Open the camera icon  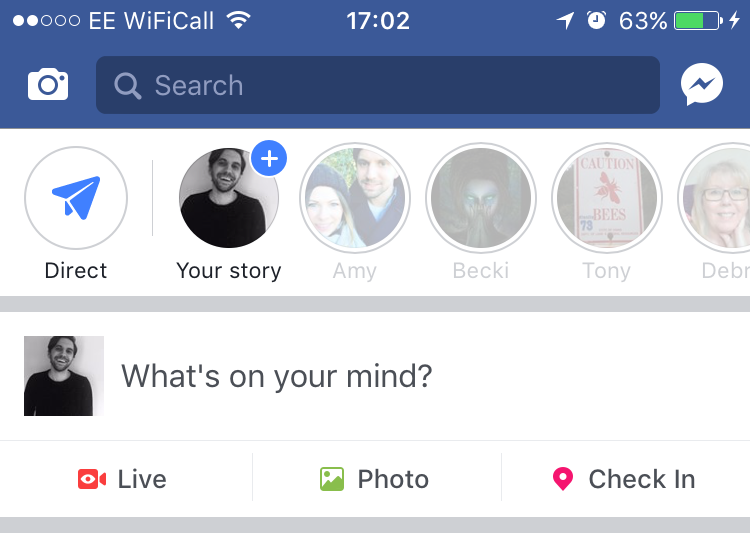coord(48,85)
